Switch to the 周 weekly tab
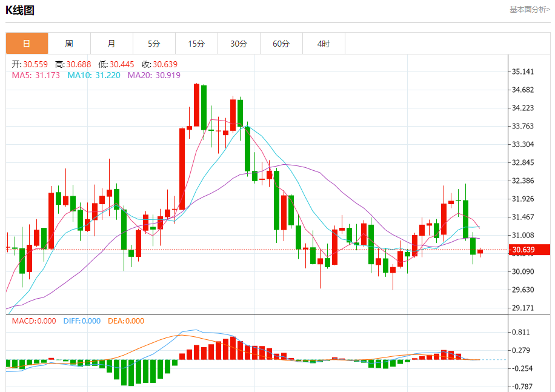 point(69,44)
